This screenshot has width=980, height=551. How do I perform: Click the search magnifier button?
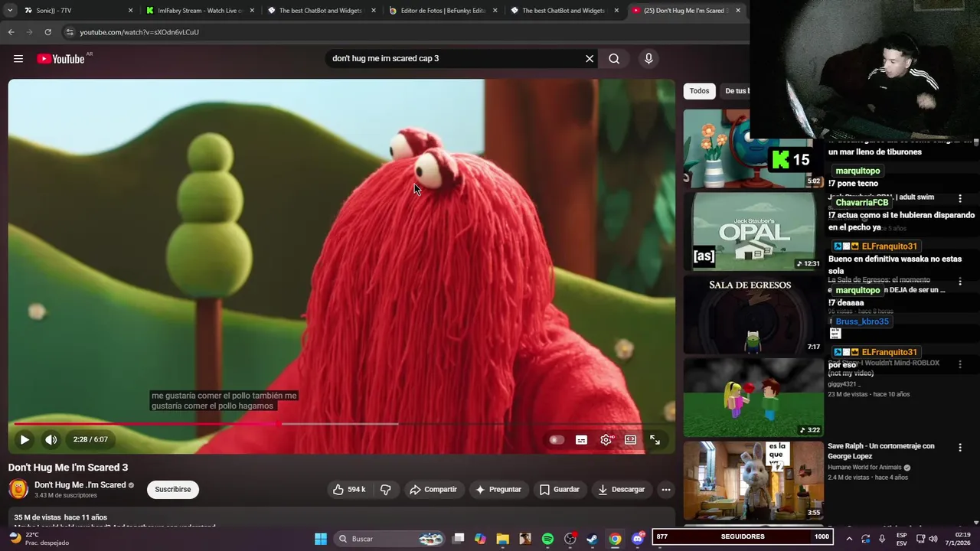(x=614, y=59)
